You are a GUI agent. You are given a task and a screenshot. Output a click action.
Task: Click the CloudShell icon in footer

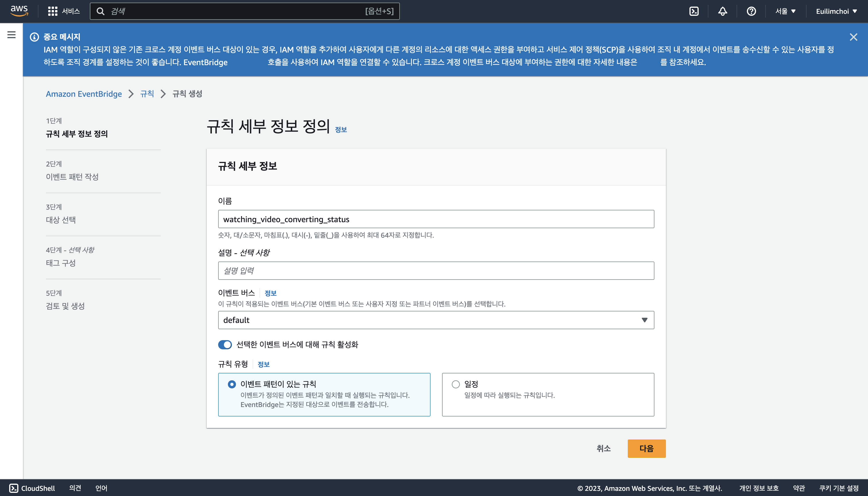point(13,488)
